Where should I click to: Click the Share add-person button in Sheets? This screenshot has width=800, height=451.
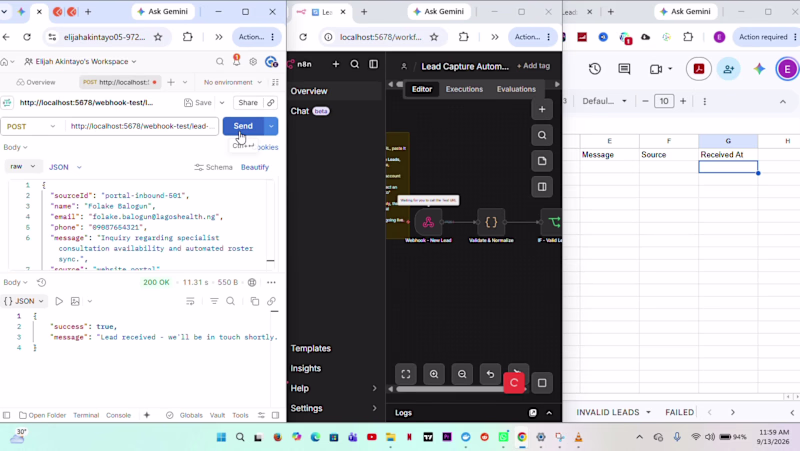pos(729,69)
